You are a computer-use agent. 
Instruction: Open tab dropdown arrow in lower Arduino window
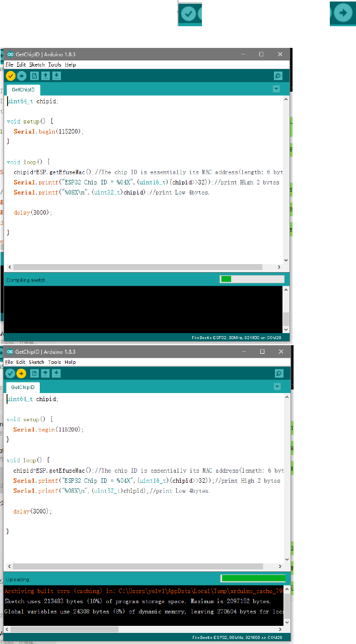pyautogui.click(x=276, y=387)
